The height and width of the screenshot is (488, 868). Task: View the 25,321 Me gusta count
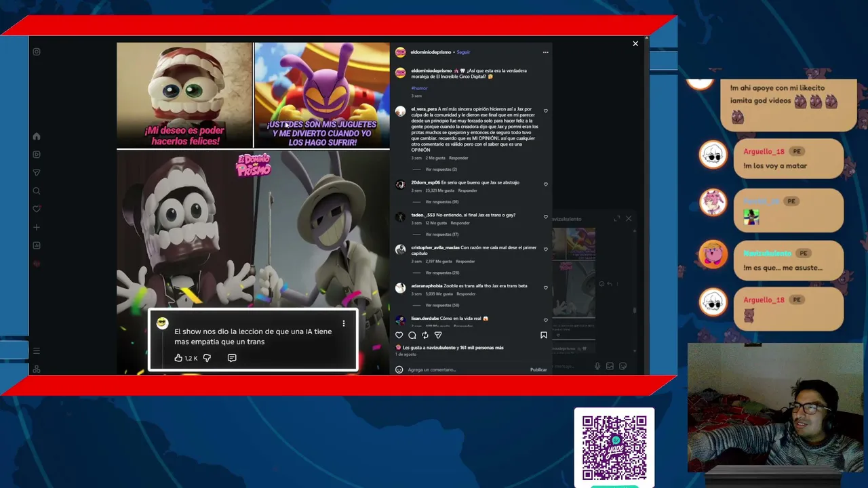(439, 190)
